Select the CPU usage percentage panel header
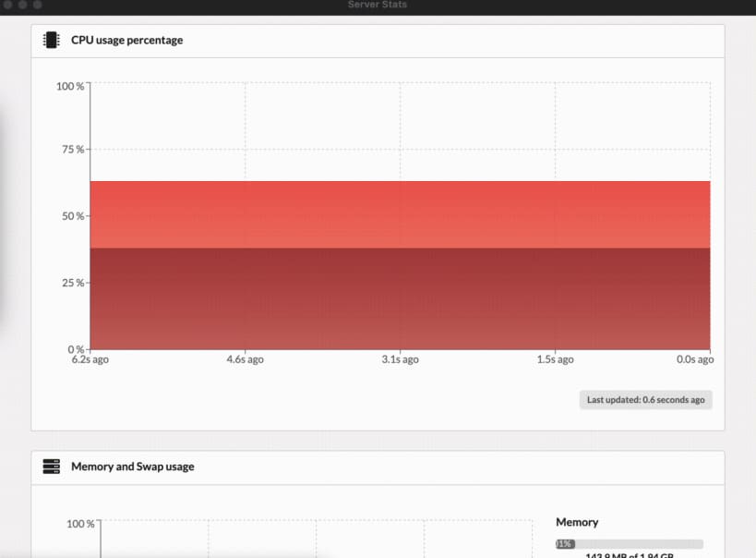 [126, 40]
